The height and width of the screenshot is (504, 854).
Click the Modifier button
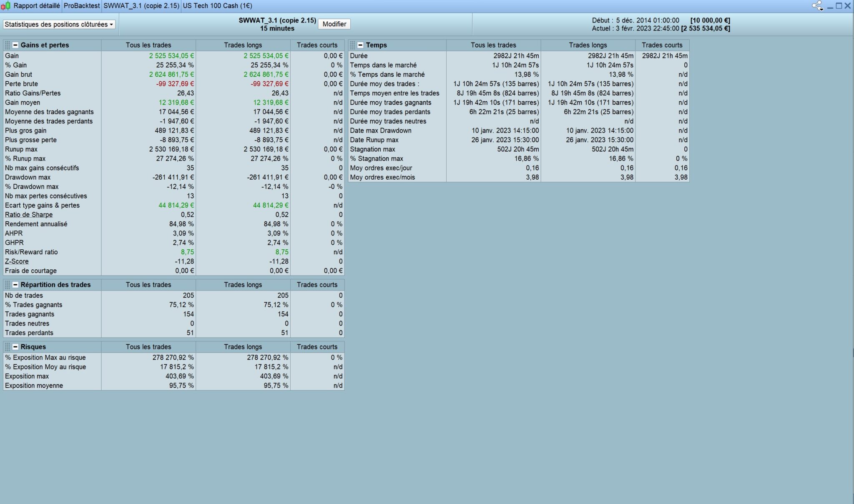tap(334, 24)
